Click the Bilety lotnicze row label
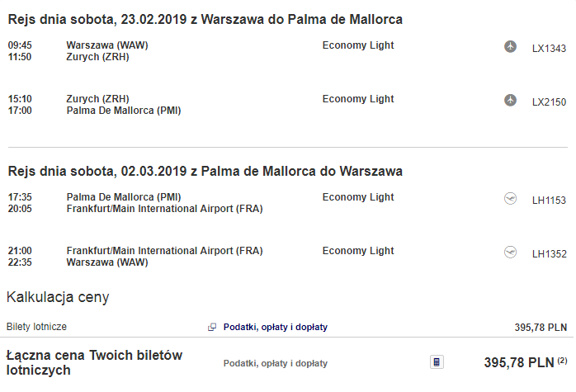Image resolution: width=576 pixels, height=392 pixels. click(x=37, y=327)
